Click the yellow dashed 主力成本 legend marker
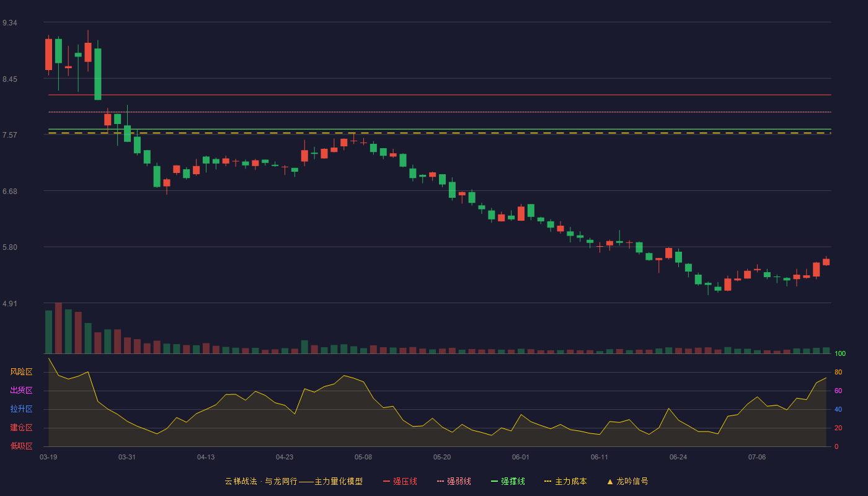Image resolution: width=868 pixels, height=496 pixels. tap(547, 481)
